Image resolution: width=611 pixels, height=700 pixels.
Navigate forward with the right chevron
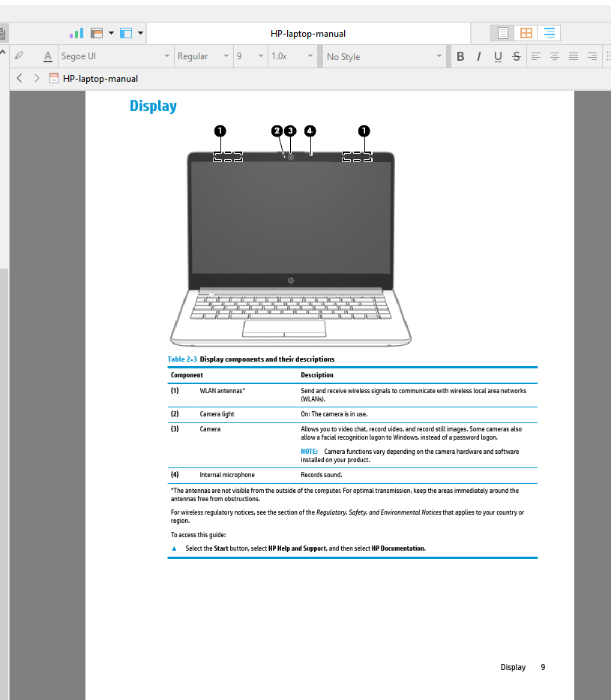[x=37, y=78]
